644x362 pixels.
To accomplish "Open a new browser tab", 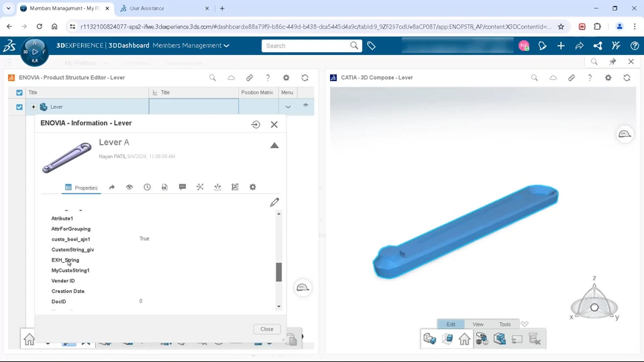I will coord(222,8).
